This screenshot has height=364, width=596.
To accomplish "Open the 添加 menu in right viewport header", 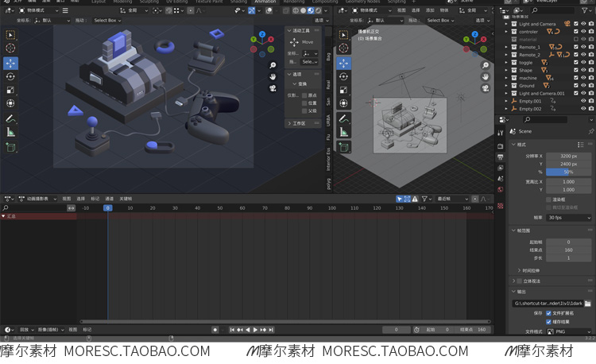I will [430, 10].
